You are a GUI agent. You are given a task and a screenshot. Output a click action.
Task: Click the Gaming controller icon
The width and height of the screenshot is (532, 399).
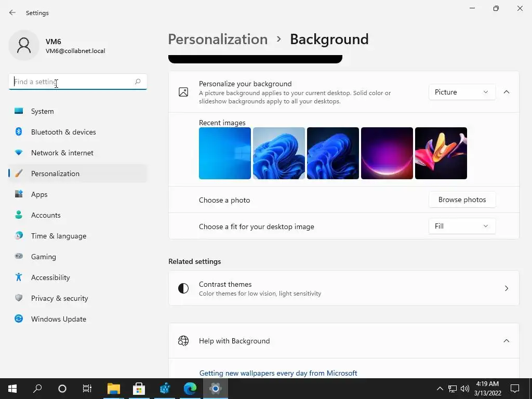click(x=19, y=256)
